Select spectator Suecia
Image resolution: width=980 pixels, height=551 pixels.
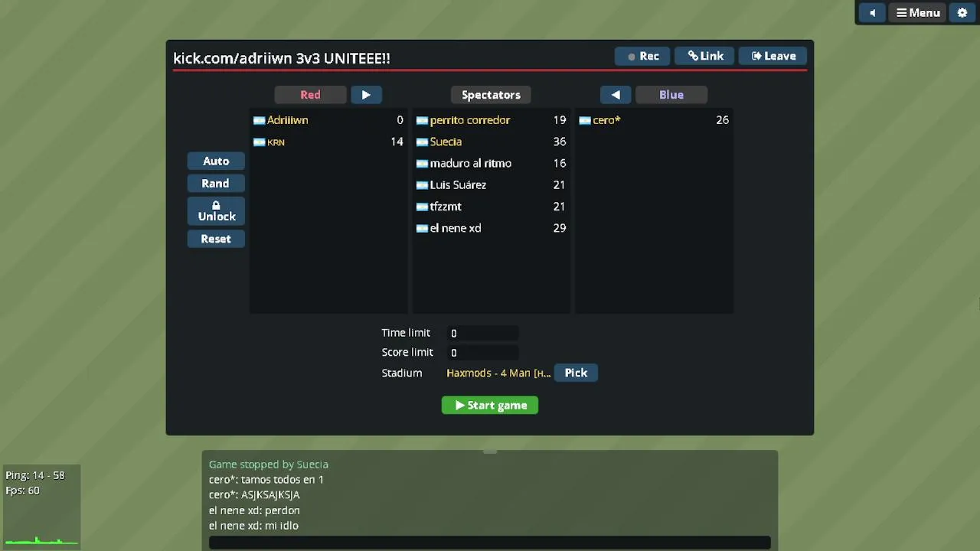pyautogui.click(x=491, y=142)
